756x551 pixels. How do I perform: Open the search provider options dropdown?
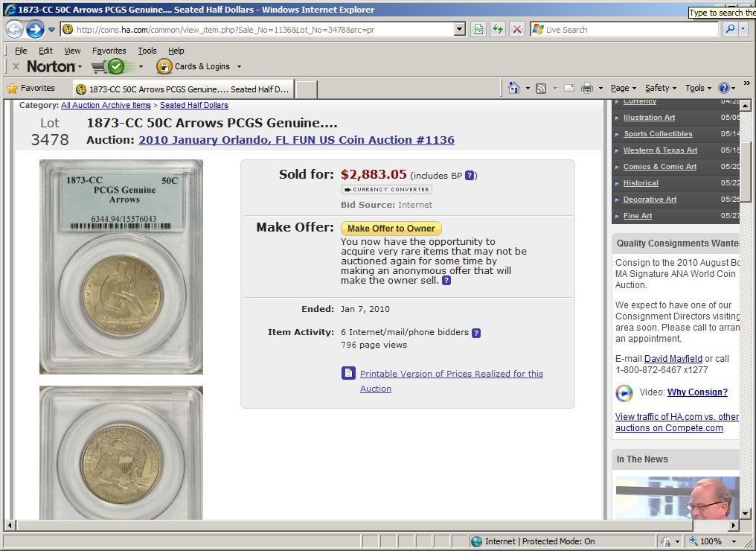click(x=743, y=30)
